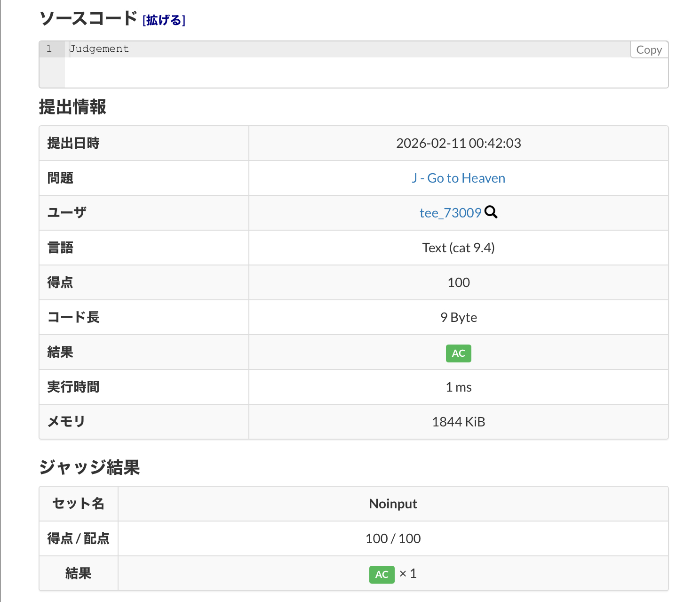Click the score value 100 in 得点 row
Image resolution: width=700 pixels, height=602 pixels.
pyautogui.click(x=458, y=283)
